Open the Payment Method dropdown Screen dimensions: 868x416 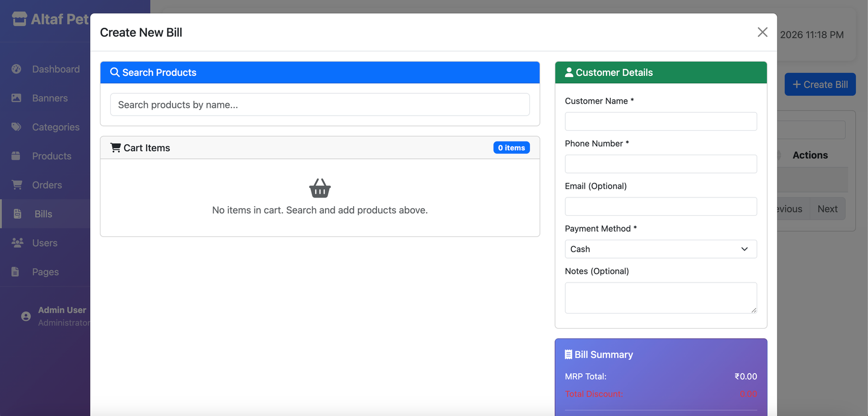pos(661,249)
